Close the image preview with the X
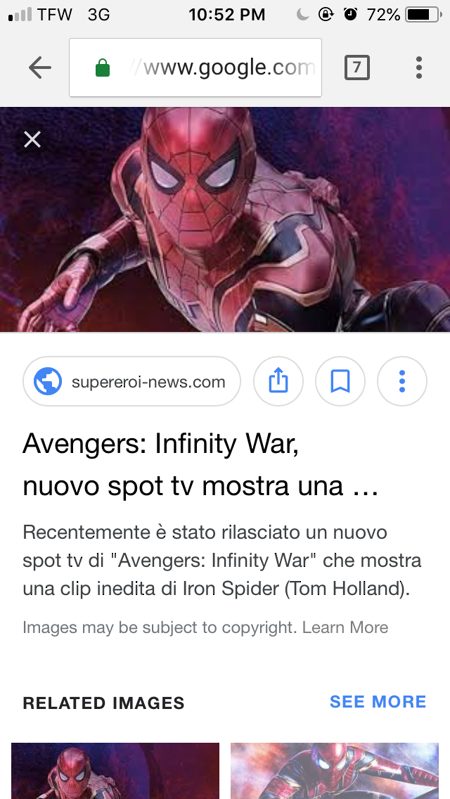 [x=32, y=139]
